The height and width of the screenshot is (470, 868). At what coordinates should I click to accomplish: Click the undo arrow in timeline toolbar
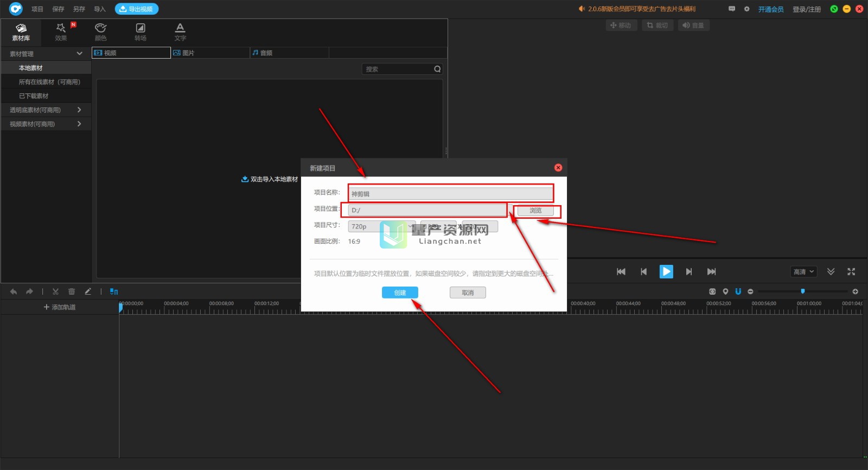click(14, 291)
